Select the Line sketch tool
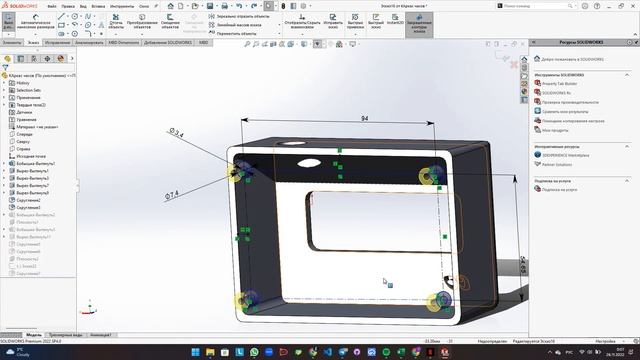The width and height of the screenshot is (640, 360). (61, 16)
